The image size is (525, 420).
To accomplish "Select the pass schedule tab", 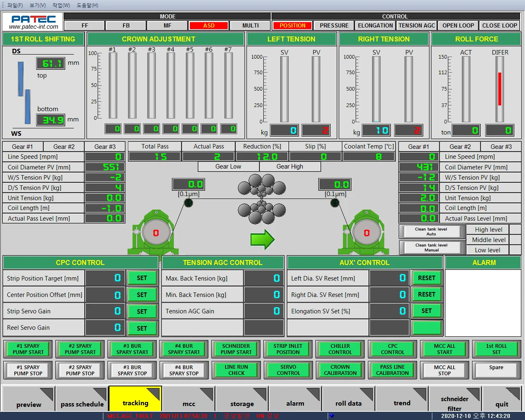I will (82, 404).
